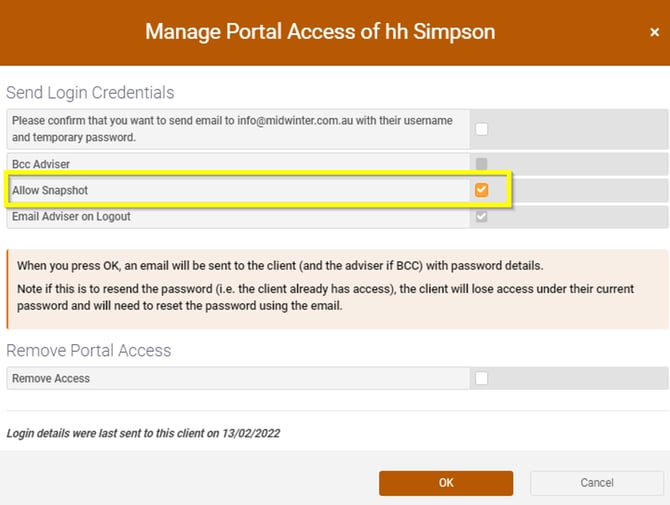This screenshot has height=505, width=670.
Task: Uncheck the Allow Snapshot checkbox
Action: 482,190
